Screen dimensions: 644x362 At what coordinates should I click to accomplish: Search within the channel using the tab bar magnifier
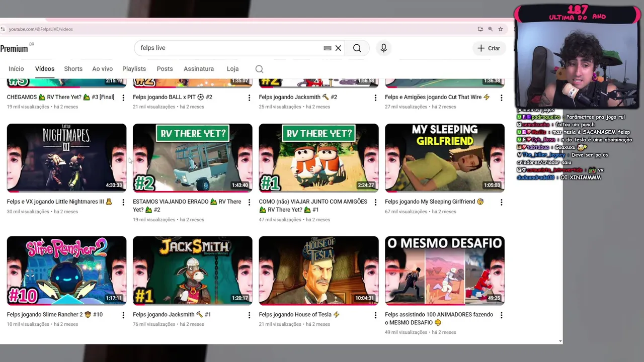pyautogui.click(x=259, y=69)
